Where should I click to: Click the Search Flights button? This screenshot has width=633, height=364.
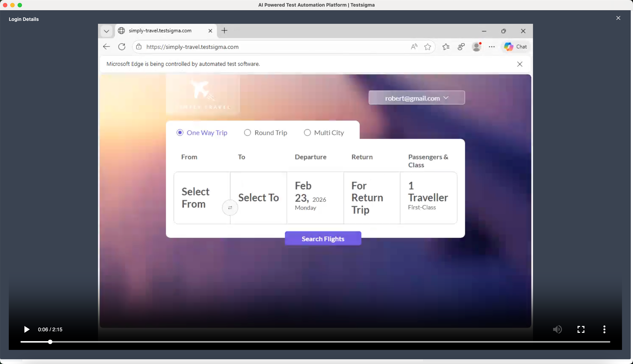click(x=323, y=239)
